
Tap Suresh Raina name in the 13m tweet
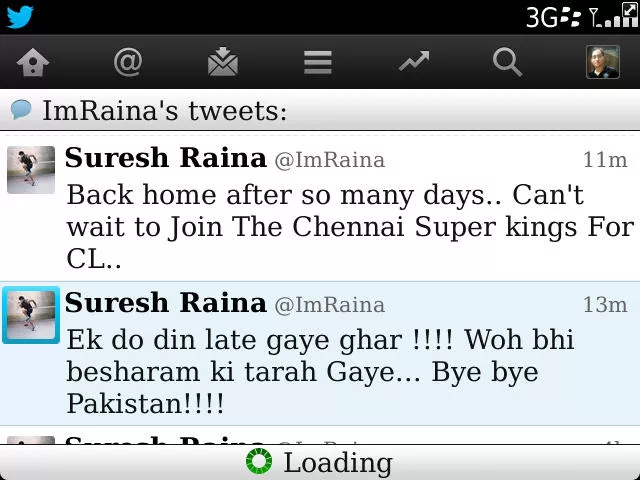click(x=165, y=303)
